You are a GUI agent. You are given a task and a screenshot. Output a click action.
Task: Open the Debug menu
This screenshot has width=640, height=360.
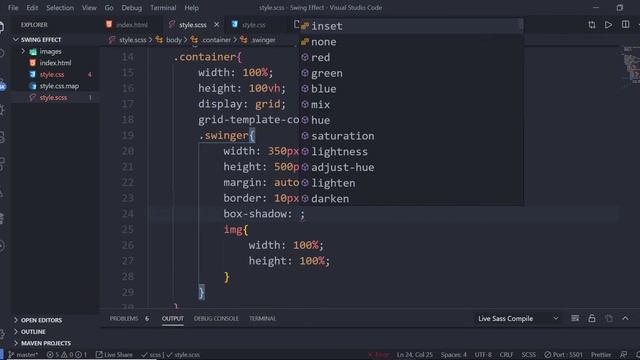[x=131, y=8]
